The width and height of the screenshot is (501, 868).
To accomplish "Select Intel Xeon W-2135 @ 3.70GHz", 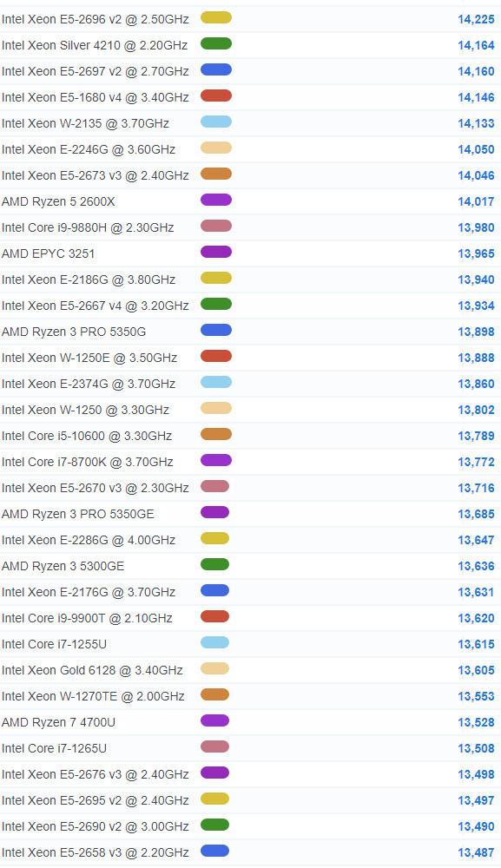I will pos(85,123).
